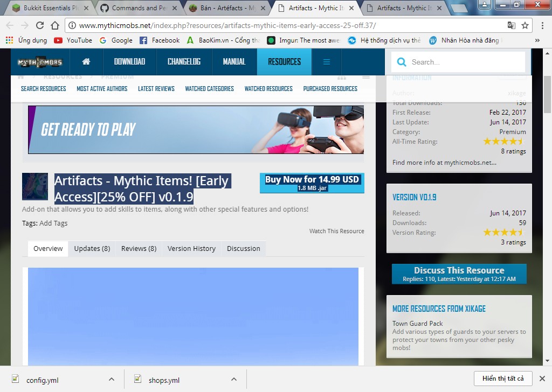Go to site home via house icon
Screen dimensions: 552x392
pos(86,62)
